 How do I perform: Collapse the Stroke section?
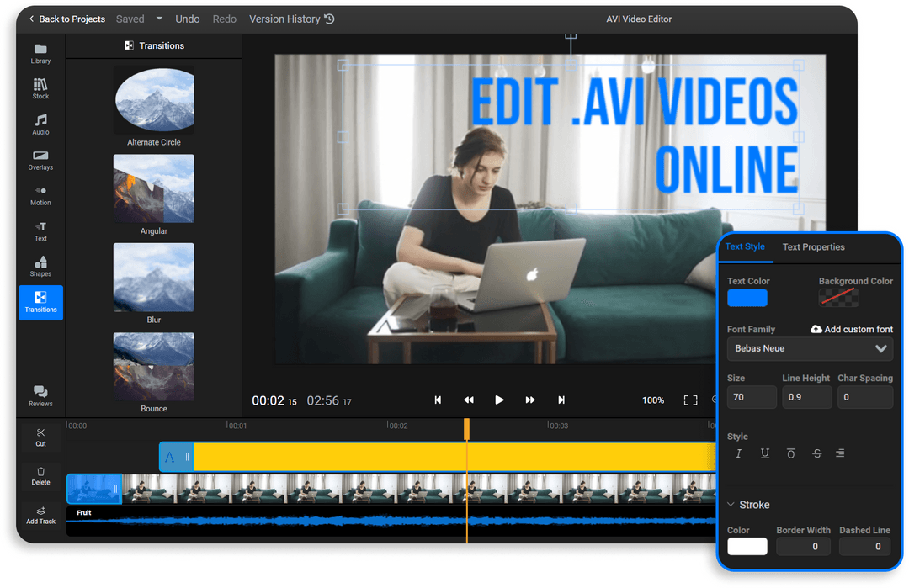coord(747,505)
